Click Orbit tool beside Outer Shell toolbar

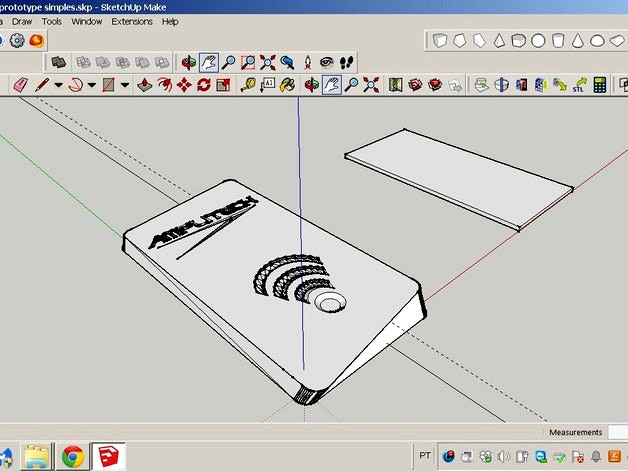189,63
